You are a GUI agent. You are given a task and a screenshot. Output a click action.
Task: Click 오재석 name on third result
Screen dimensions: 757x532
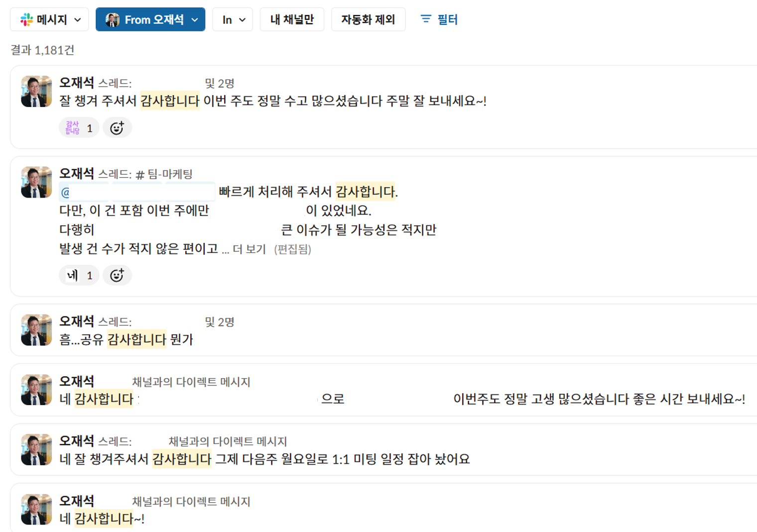[x=77, y=321]
